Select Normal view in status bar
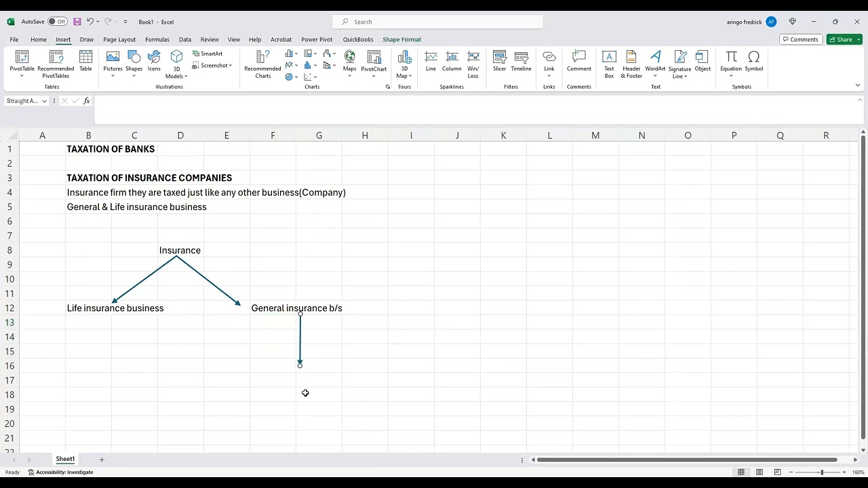Image resolution: width=868 pixels, height=488 pixels. pos(741,472)
